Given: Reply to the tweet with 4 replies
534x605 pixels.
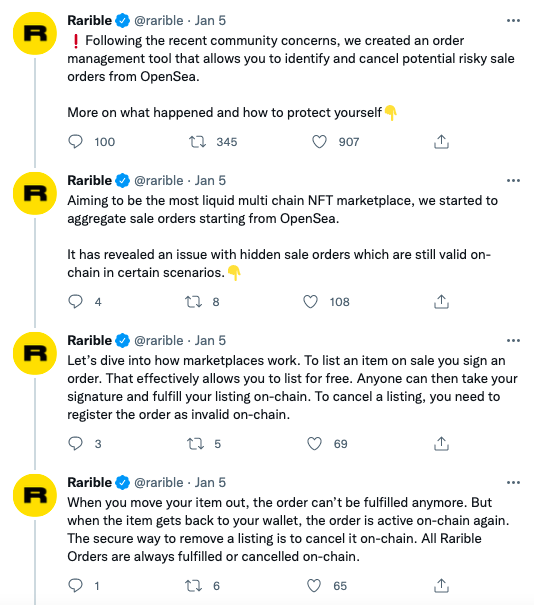Looking at the screenshot, I should pyautogui.click(x=75, y=302).
